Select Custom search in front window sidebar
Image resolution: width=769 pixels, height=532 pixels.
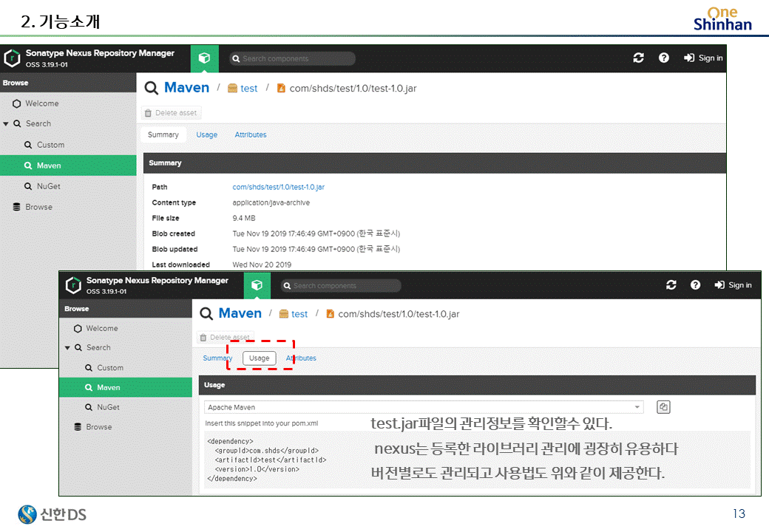(x=126, y=367)
